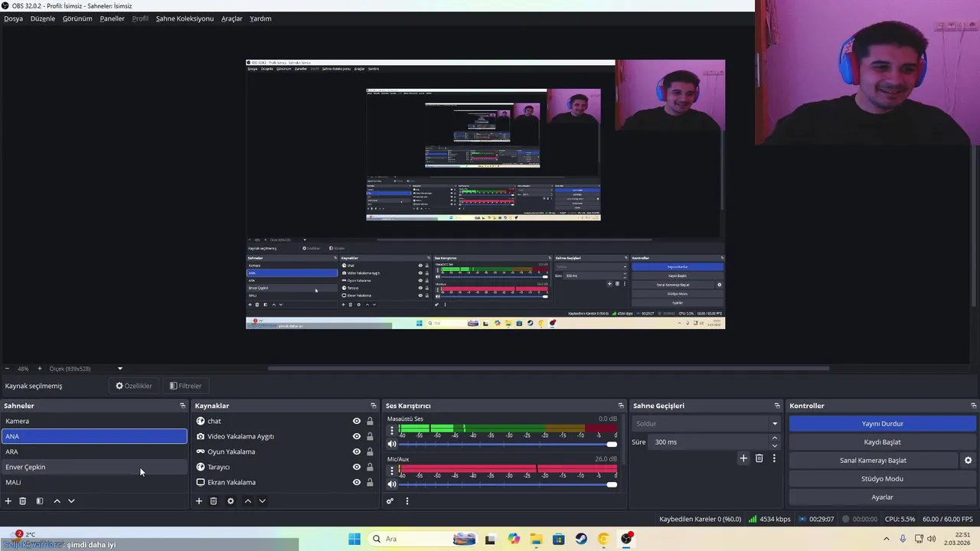Viewport: 980px width, 551px height.
Task: Toggle lock on chat source
Action: (x=370, y=421)
